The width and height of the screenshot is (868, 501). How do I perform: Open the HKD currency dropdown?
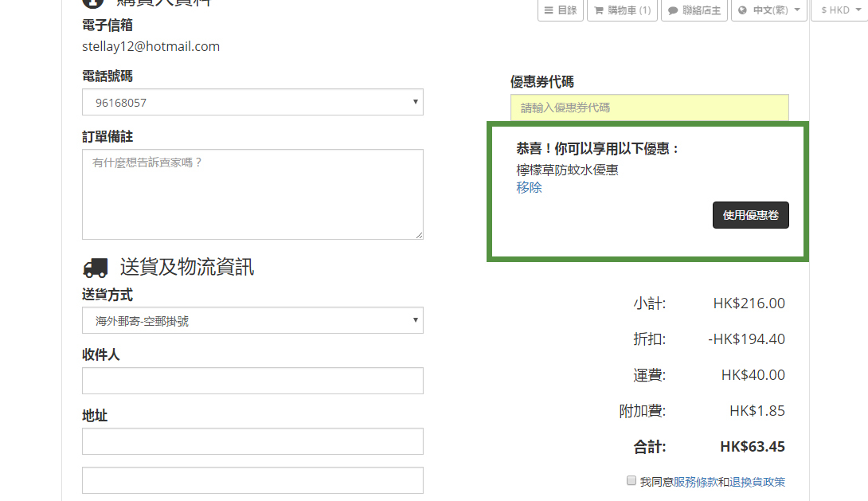pyautogui.click(x=840, y=10)
